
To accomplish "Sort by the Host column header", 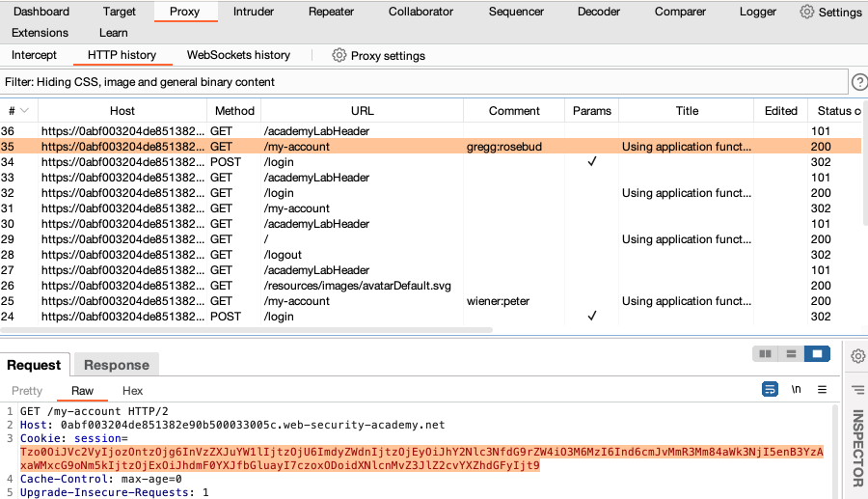I will pos(122,111).
